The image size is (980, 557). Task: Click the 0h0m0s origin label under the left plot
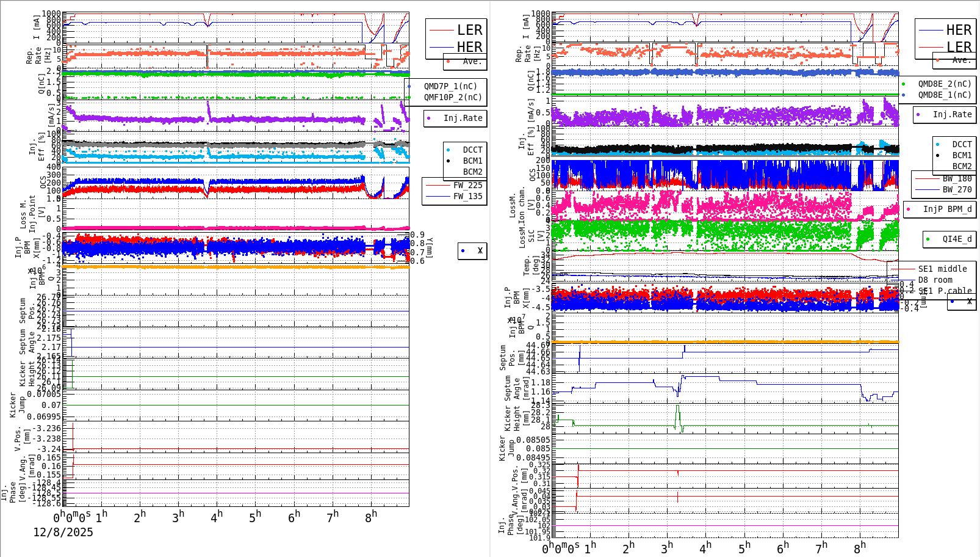click(71, 517)
